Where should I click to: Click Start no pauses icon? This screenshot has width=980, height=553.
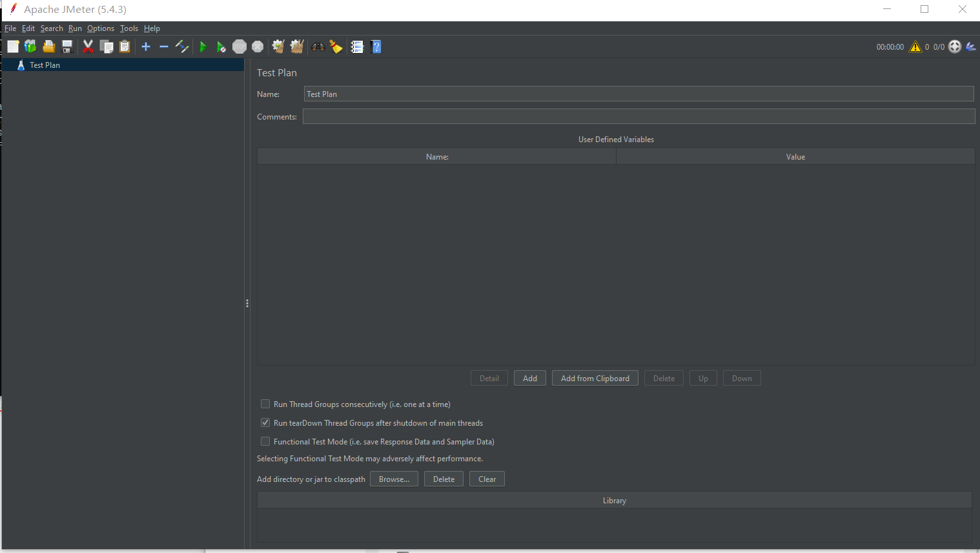[221, 47]
